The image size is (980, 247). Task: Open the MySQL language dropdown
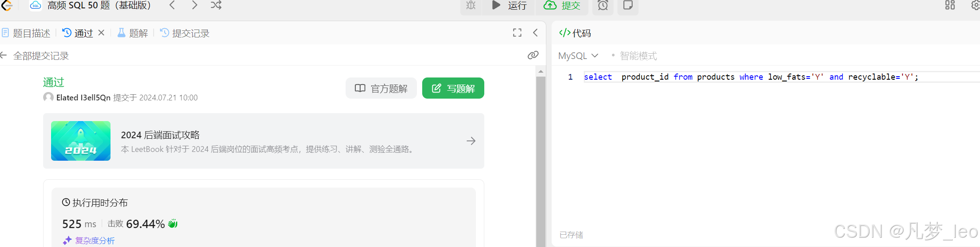(578, 55)
